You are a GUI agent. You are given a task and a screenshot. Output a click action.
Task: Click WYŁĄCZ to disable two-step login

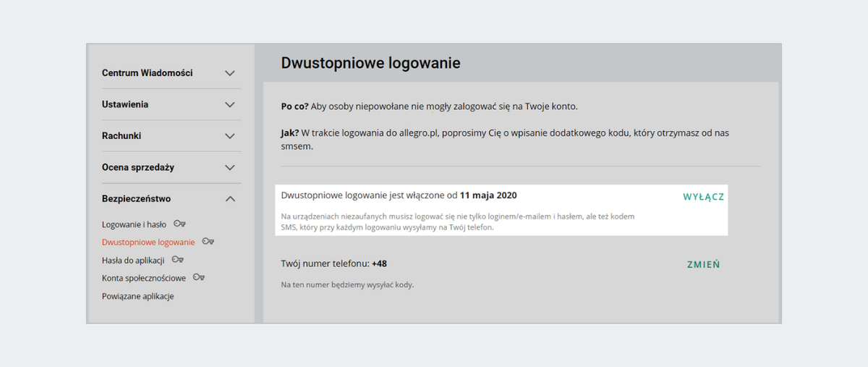tap(704, 197)
